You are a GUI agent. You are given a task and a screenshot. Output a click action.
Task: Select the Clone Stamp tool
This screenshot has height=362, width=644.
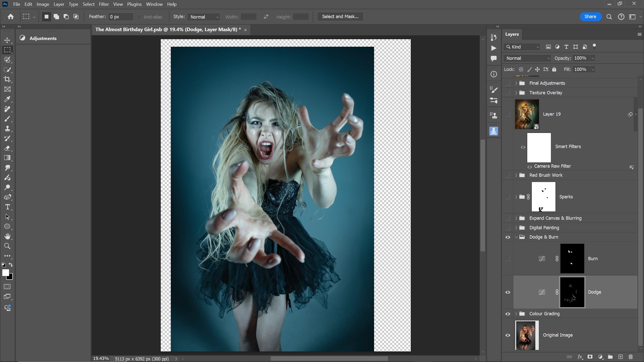tap(7, 129)
